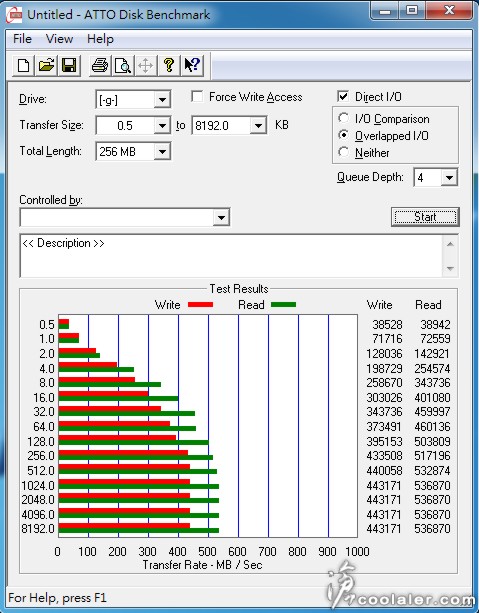Click the four-arrow move toolbar icon
479x613 pixels.
point(145,65)
